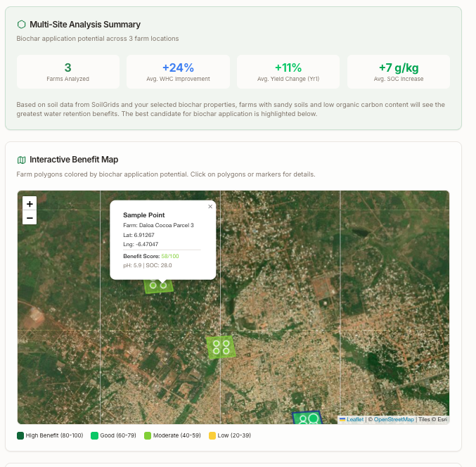Click map icon beside Interactive Benefit Map
This screenshot has height=467, width=476.
(x=21, y=160)
